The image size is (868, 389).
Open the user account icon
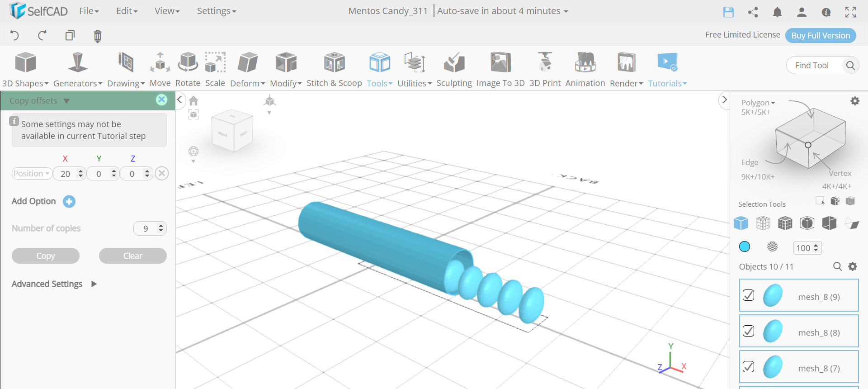coord(802,12)
